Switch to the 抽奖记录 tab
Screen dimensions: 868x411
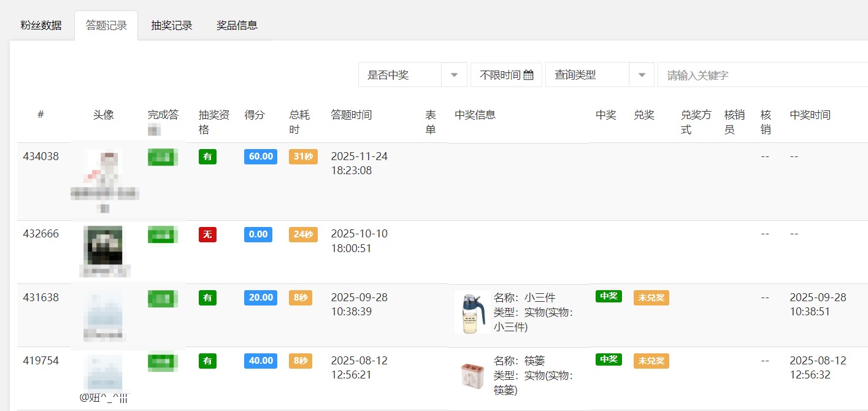[x=171, y=25]
